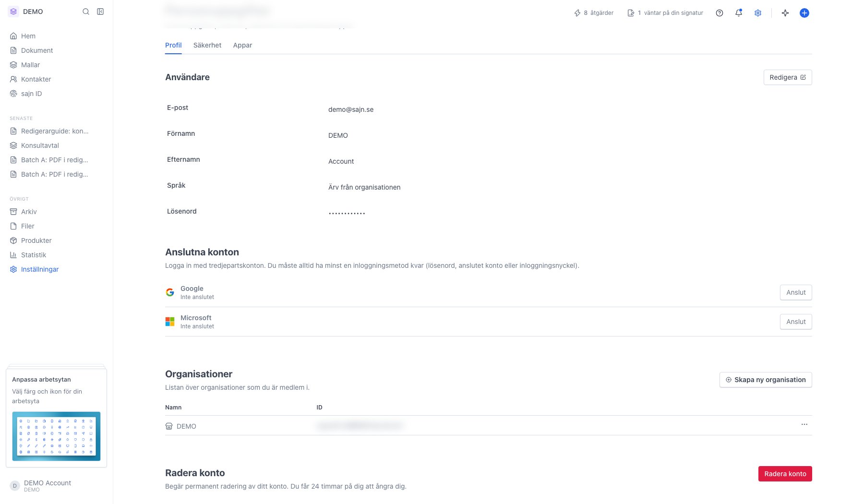Open the three-dot menu for DEMO organisation
The height and width of the screenshot is (504, 864).
coord(804,424)
